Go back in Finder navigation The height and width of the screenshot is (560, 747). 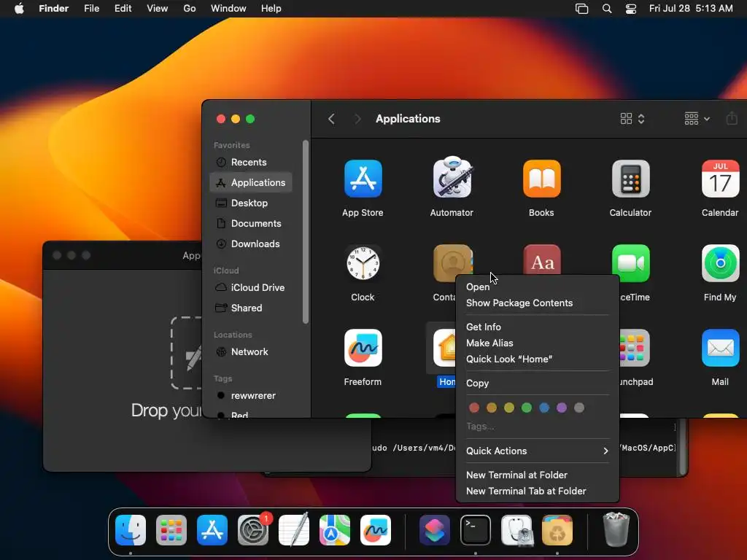click(332, 119)
